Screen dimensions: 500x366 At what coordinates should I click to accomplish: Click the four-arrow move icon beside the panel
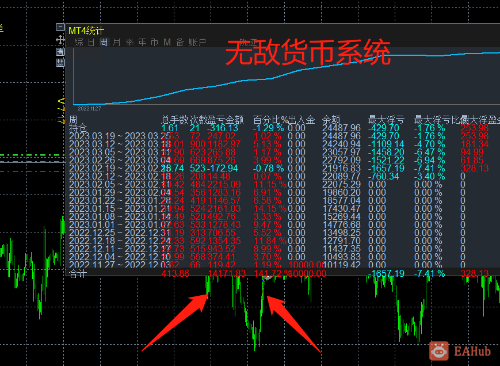[x=60, y=40]
